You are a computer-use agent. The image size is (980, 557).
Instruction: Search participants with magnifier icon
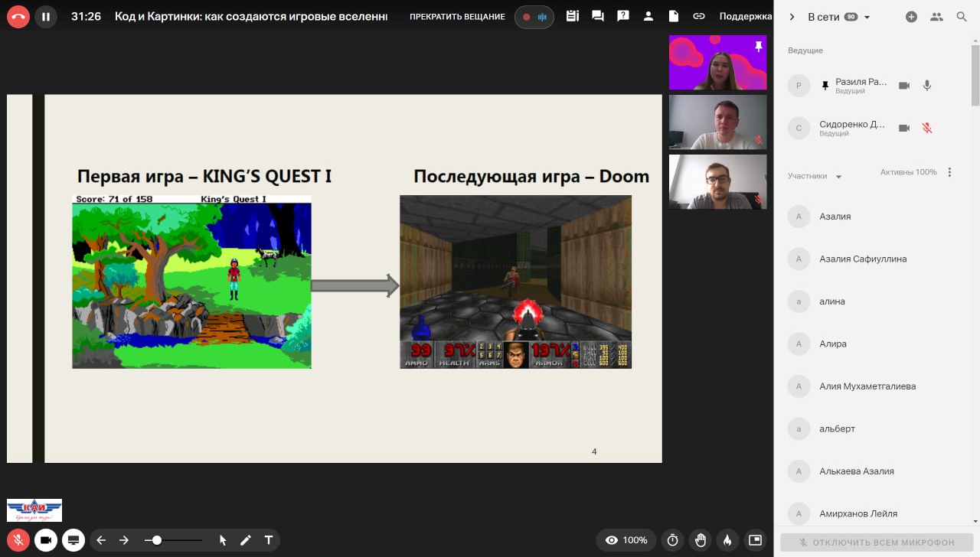pyautogui.click(x=962, y=17)
